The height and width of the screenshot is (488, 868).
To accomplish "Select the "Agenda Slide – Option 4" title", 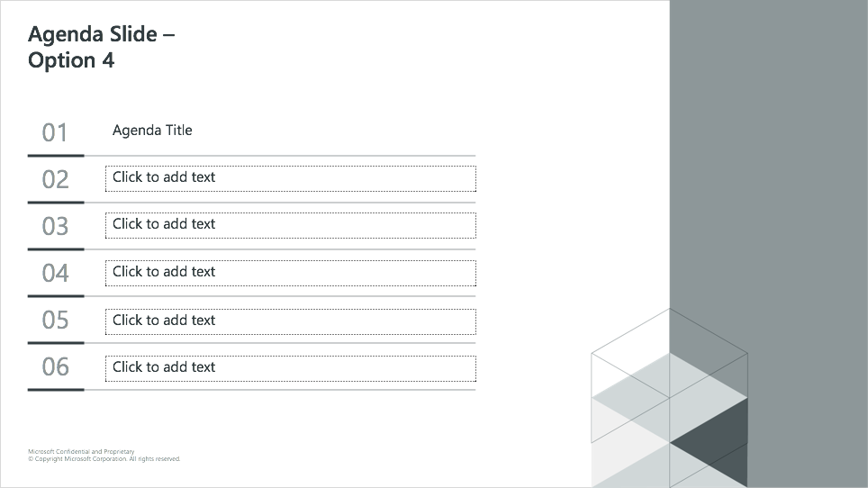I will [102, 47].
